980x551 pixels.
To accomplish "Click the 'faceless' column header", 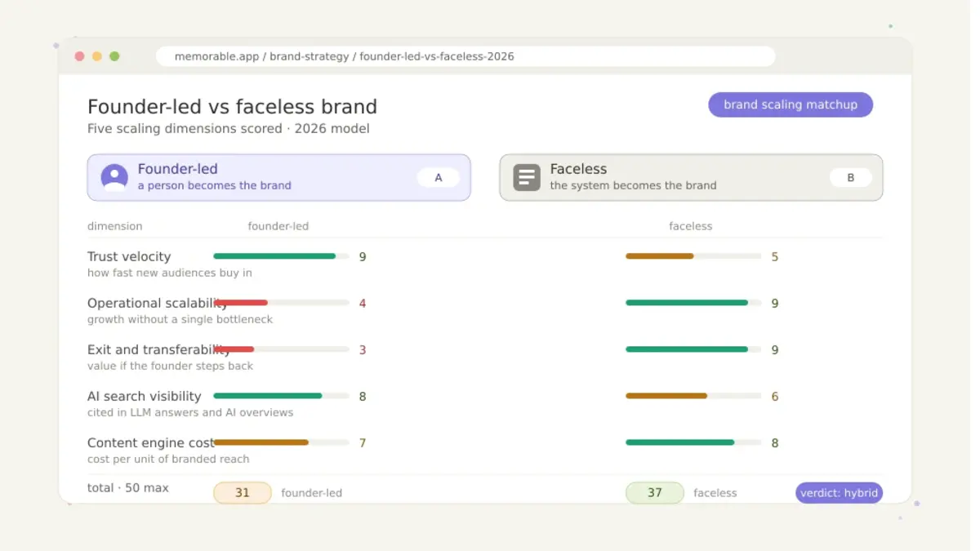I will 691,226.
